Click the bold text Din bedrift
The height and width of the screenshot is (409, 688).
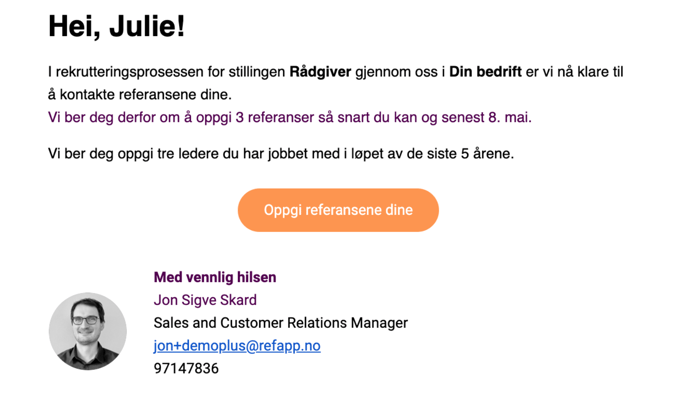point(485,72)
